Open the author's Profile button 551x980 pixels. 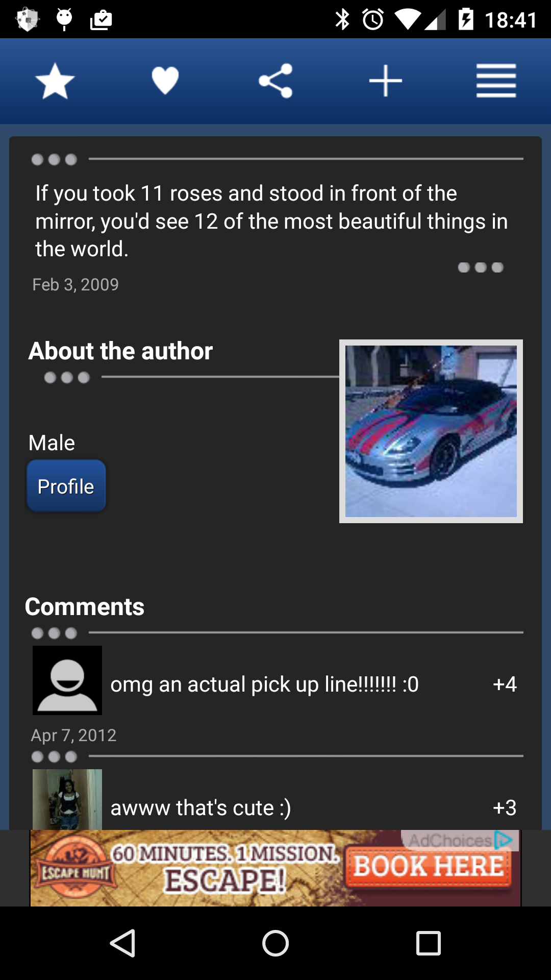[x=66, y=486]
